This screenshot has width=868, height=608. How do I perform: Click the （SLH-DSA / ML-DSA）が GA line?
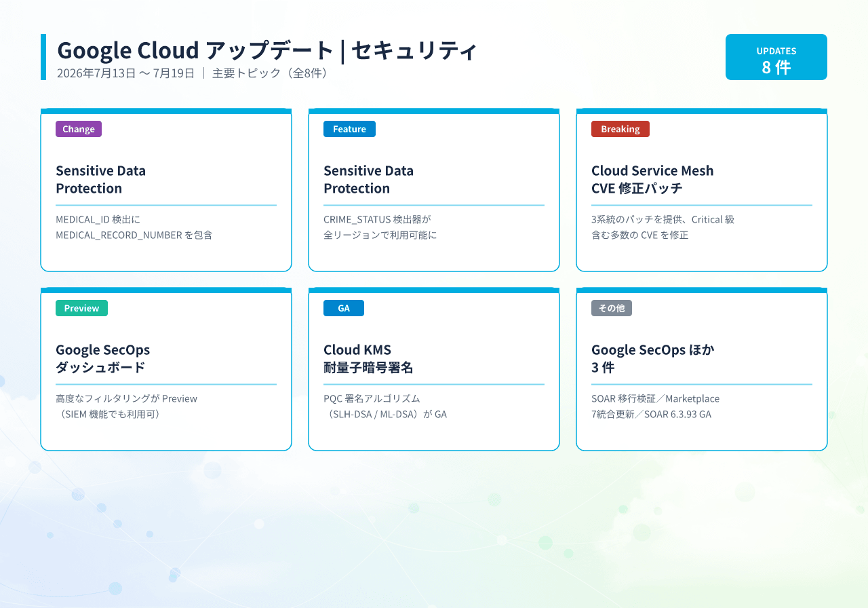[x=385, y=414]
